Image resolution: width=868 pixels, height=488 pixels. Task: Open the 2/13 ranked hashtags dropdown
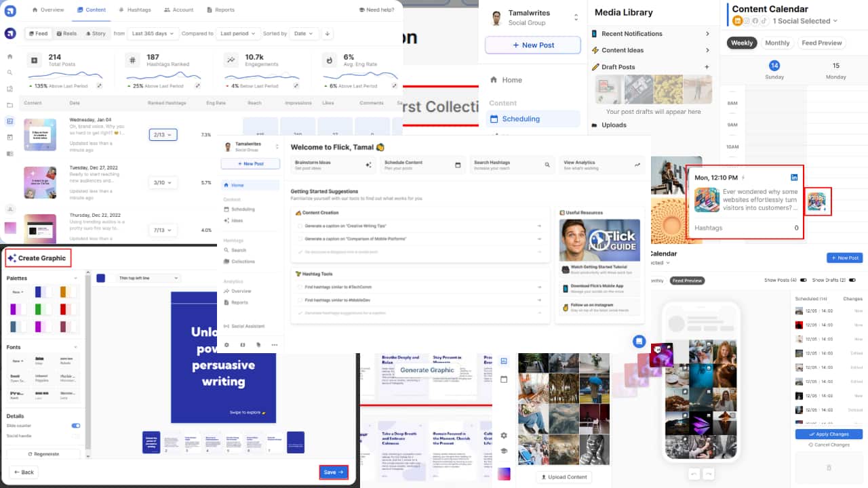pyautogui.click(x=163, y=135)
